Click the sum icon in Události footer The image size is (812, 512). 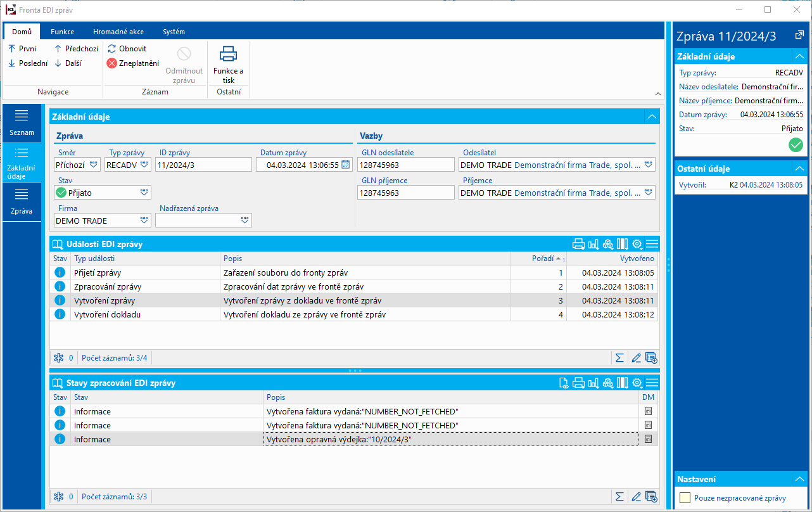pos(619,358)
